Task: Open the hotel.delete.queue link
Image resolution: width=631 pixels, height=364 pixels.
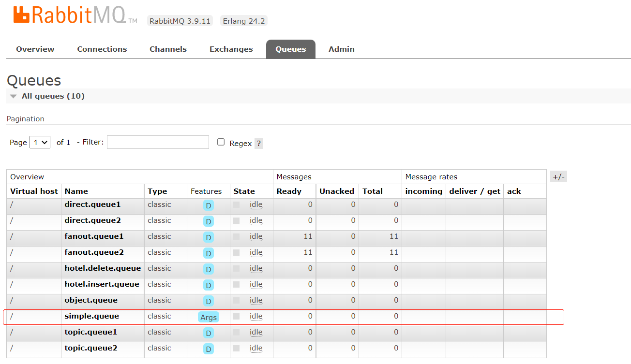Action: (103, 268)
